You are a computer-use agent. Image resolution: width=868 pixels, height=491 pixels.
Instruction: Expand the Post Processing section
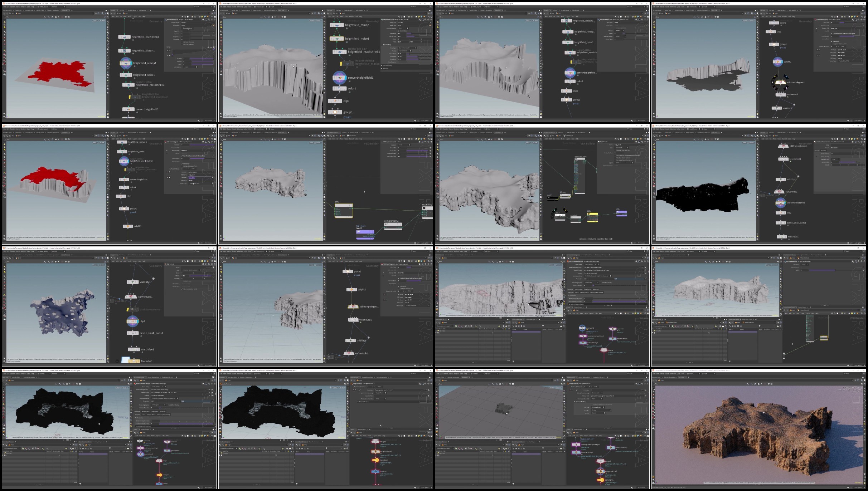point(388,65)
